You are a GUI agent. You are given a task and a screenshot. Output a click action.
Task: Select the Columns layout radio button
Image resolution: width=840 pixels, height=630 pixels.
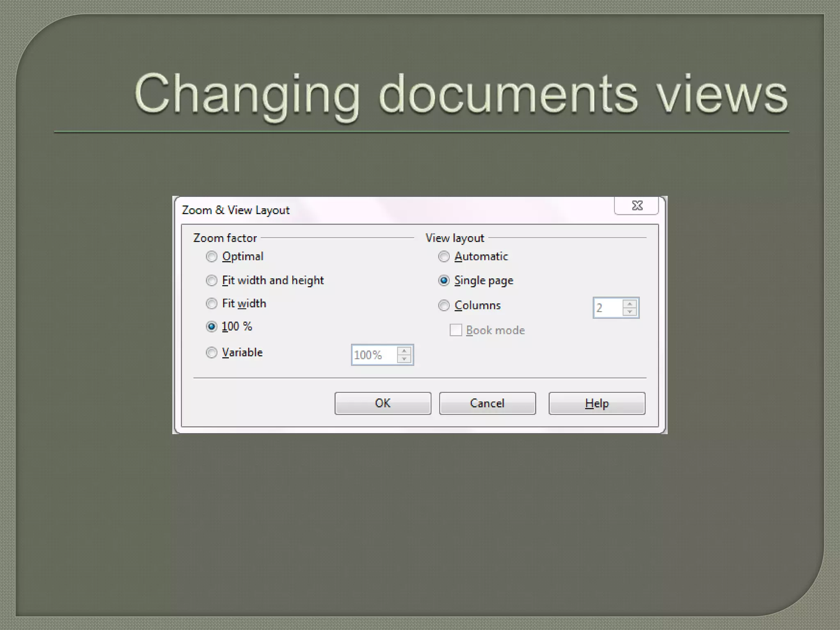[x=444, y=306]
